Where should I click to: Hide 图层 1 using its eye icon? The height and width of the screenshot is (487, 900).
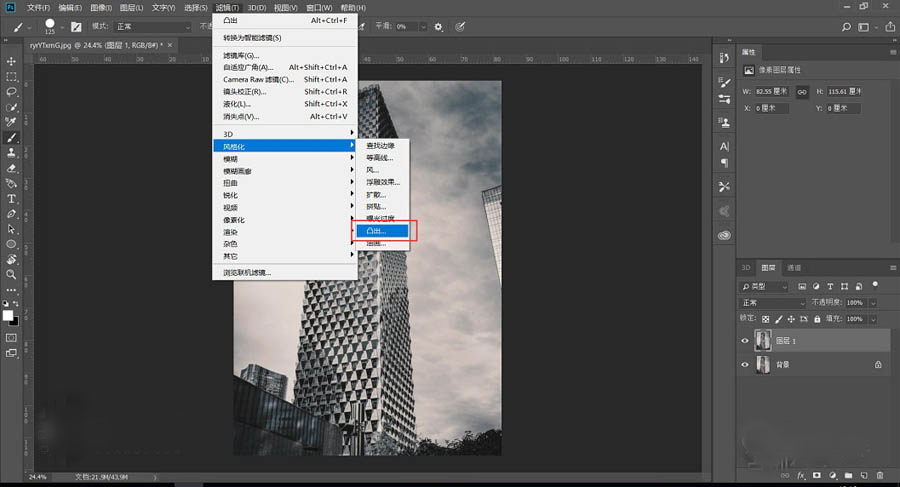745,340
